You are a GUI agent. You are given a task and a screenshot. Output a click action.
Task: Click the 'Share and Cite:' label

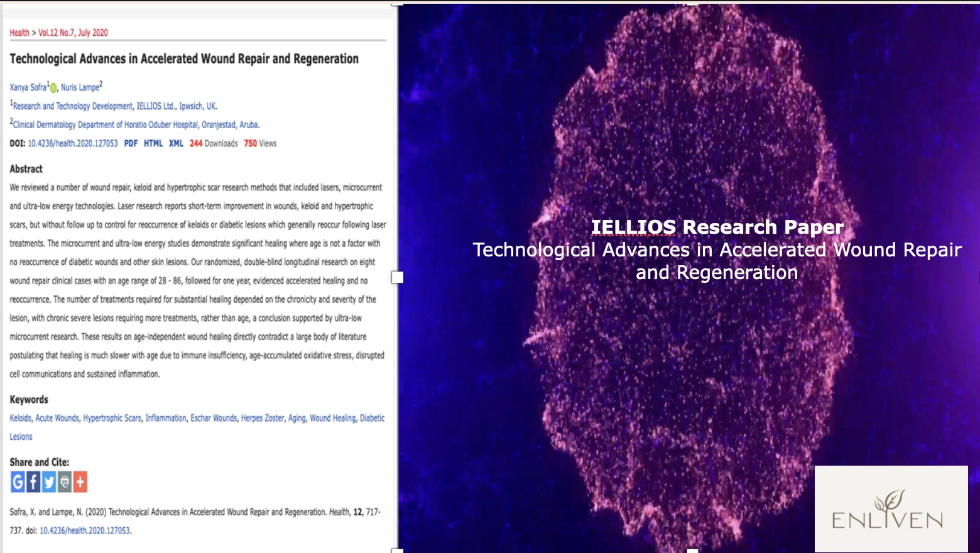point(40,462)
